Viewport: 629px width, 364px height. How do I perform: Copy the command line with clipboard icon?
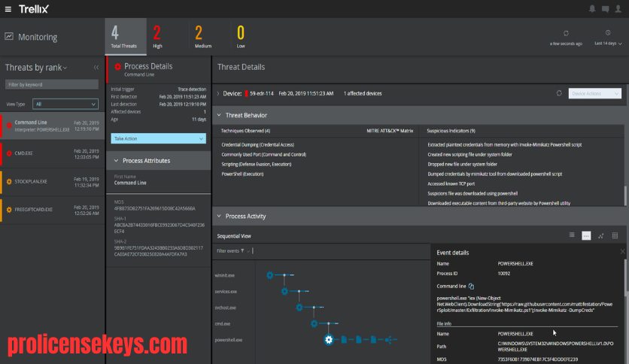(x=471, y=287)
